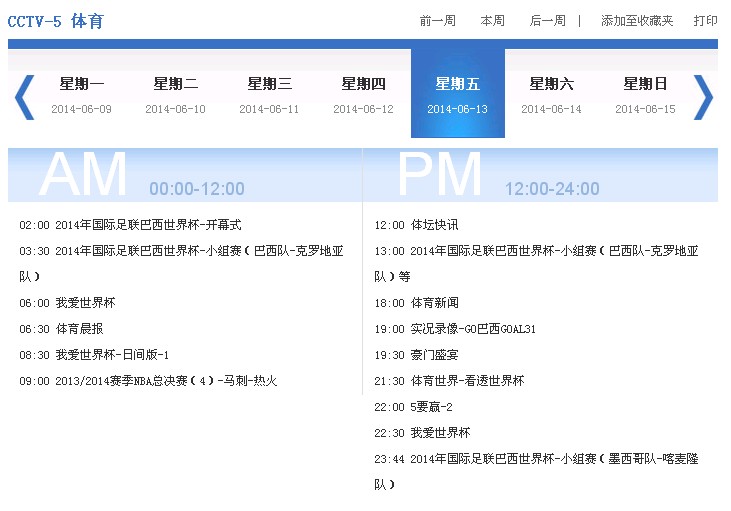Select the 星期三 2014-06-11 tab

269,95
